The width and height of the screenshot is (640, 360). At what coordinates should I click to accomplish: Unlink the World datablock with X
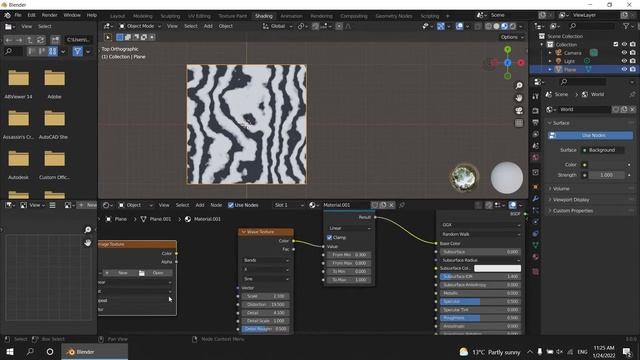[x=632, y=109]
